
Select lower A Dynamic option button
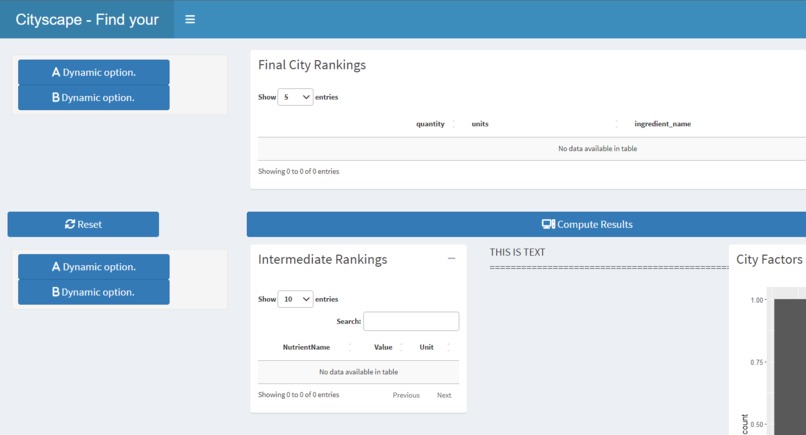[x=94, y=266]
